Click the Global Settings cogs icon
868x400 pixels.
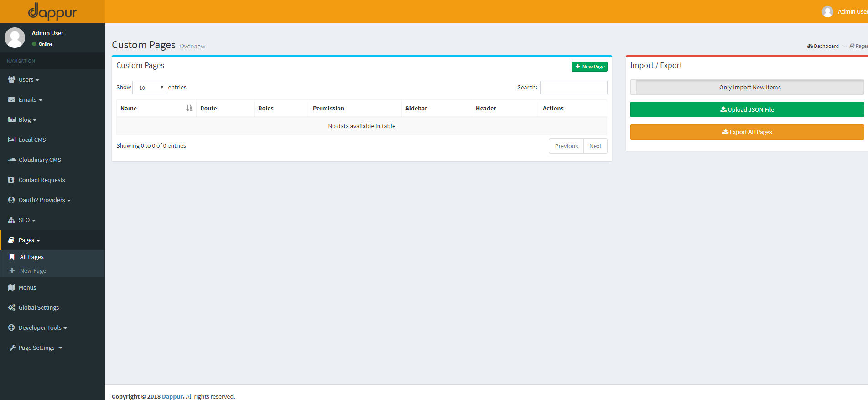(x=11, y=307)
